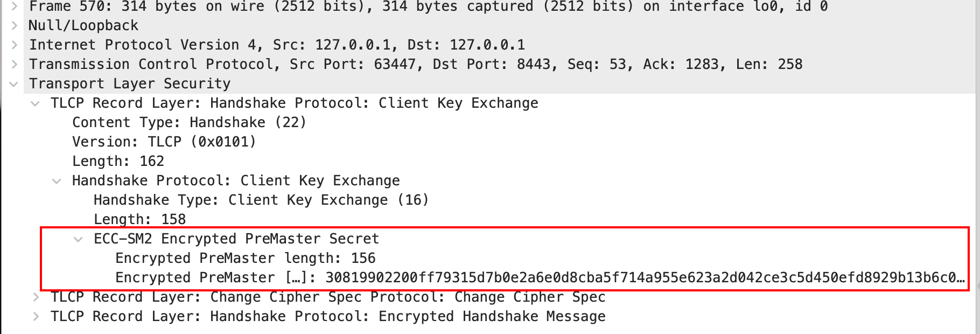Collapse ECC-SM2 Encrypted PreMaster Secret node

(x=79, y=239)
